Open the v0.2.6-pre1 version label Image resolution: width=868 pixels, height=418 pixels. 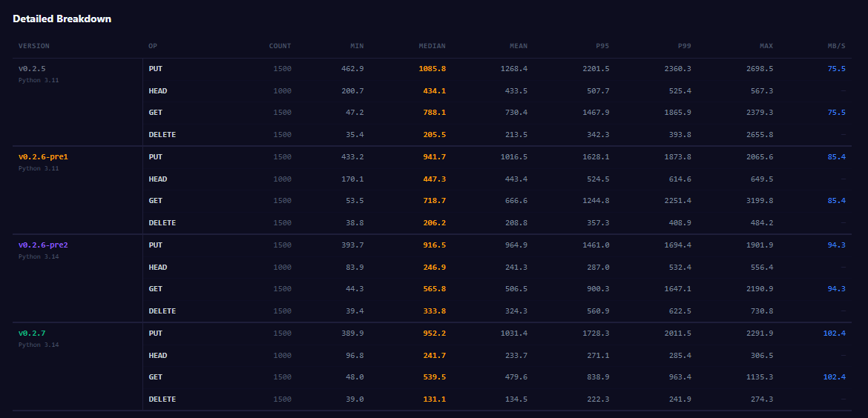43,157
